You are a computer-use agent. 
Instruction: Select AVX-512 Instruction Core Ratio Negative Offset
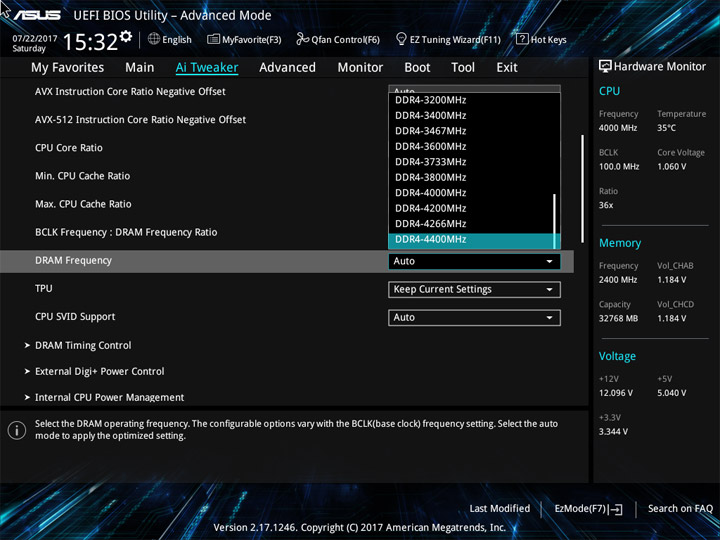pyautogui.click(x=141, y=120)
